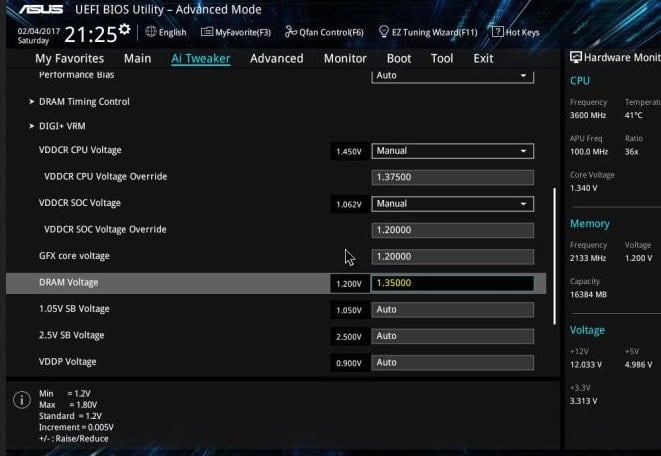
Task: Select the VDDCR SOC Voltage label
Action: 80,203
